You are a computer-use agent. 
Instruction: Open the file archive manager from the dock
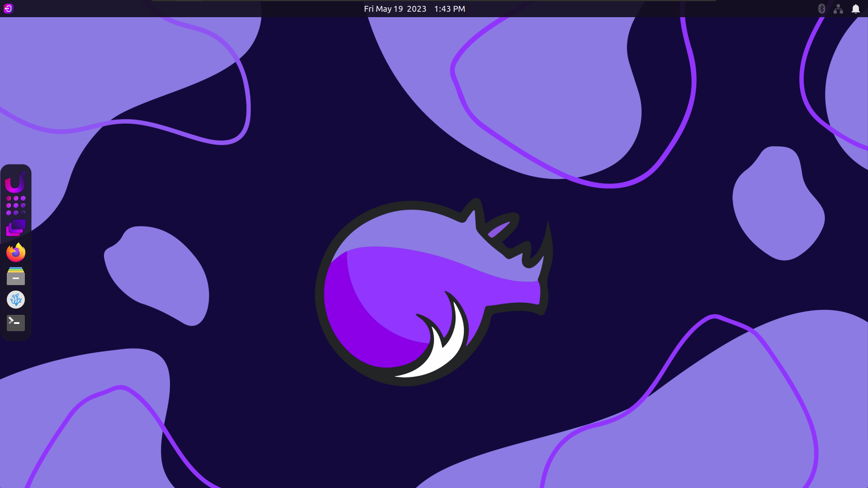click(15, 276)
